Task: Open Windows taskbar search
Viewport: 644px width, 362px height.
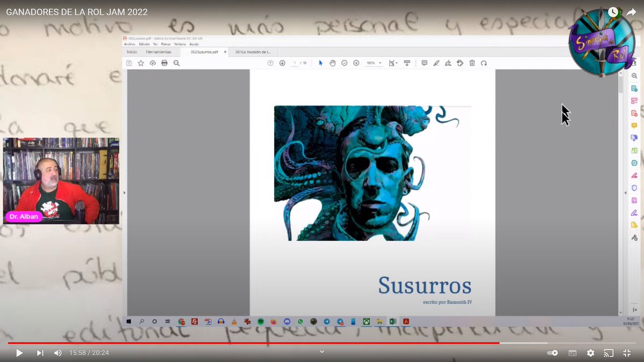Action: [x=142, y=322]
